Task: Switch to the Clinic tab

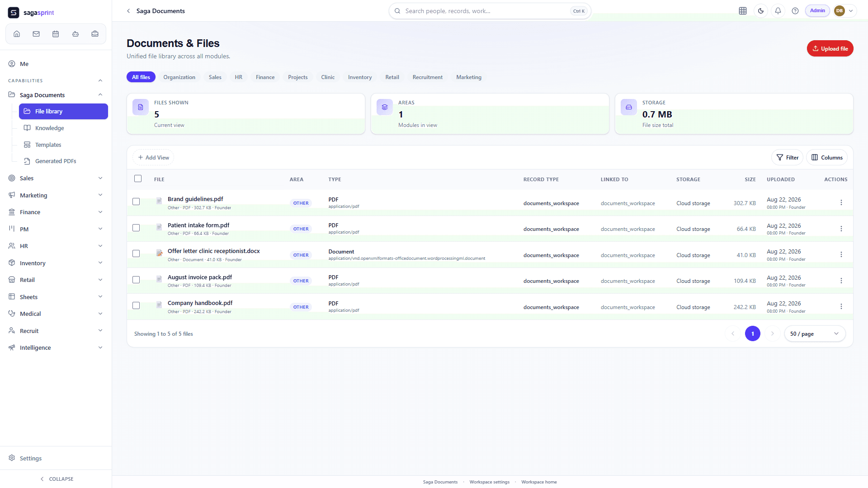Action: [x=328, y=77]
